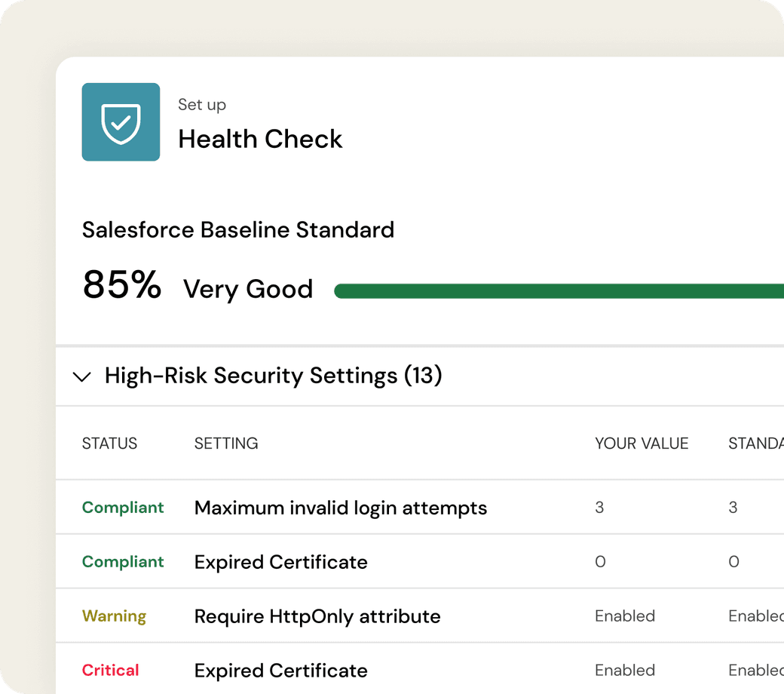
Task: Click Enabled value in Critical Expired Certificate row
Action: [x=625, y=670]
